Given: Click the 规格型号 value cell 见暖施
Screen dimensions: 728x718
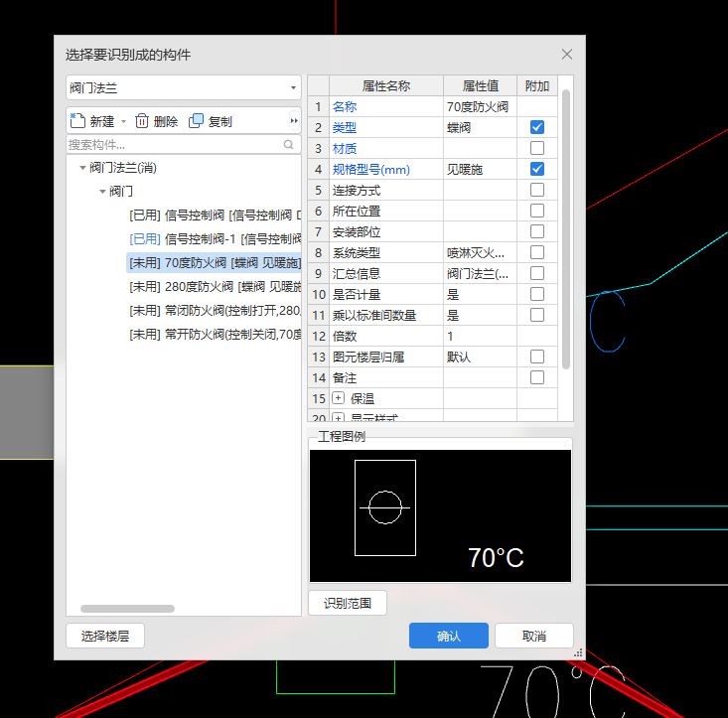Looking at the screenshot, I should click(480, 170).
